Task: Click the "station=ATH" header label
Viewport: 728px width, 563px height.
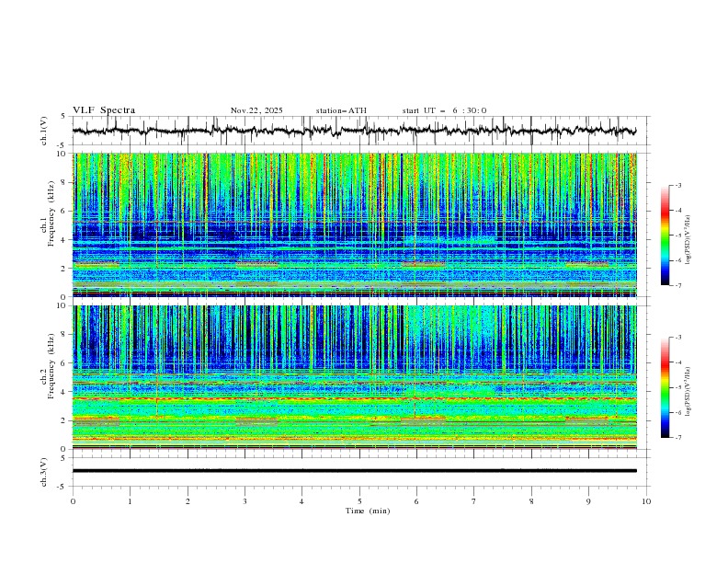Action: coord(341,110)
